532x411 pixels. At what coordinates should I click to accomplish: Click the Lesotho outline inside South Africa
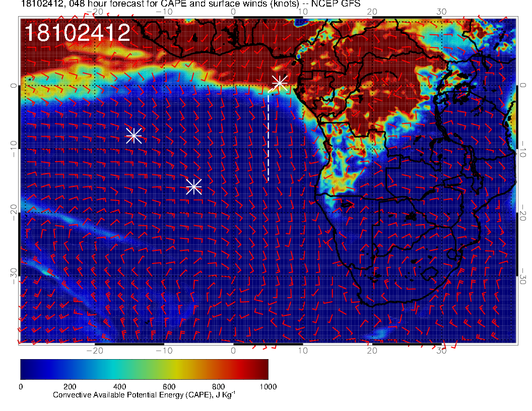(429, 274)
